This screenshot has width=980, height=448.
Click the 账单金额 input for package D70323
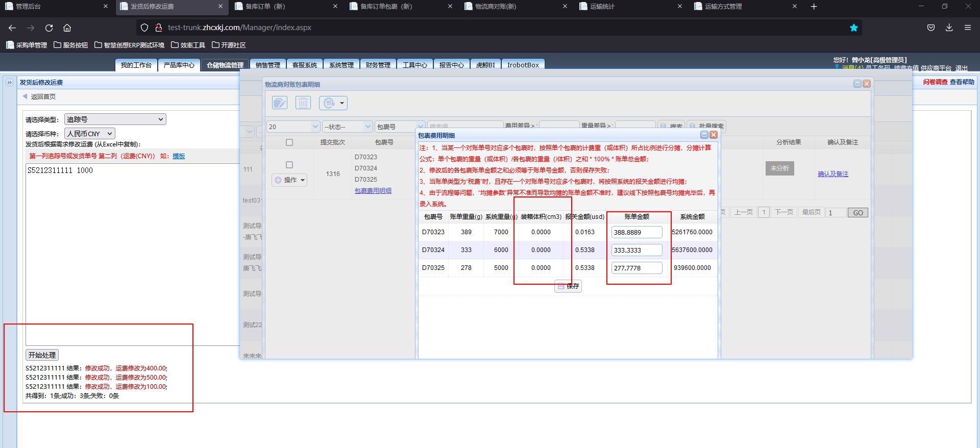click(x=636, y=232)
